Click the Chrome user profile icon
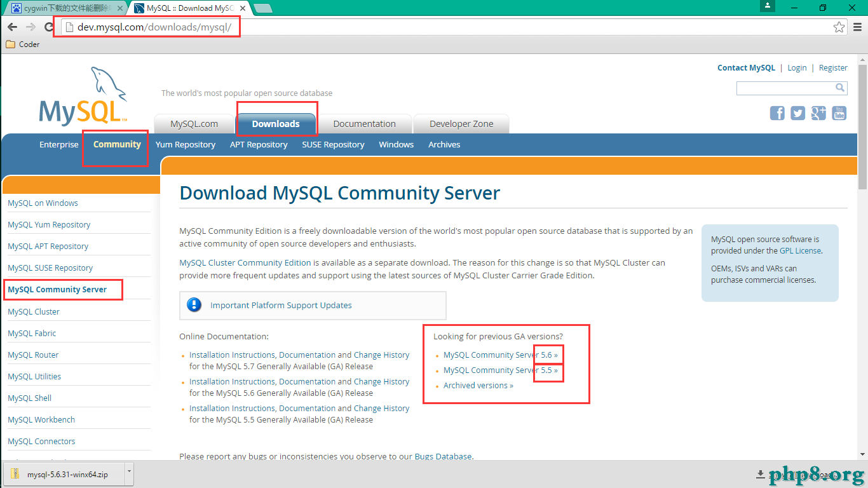 pos(768,6)
